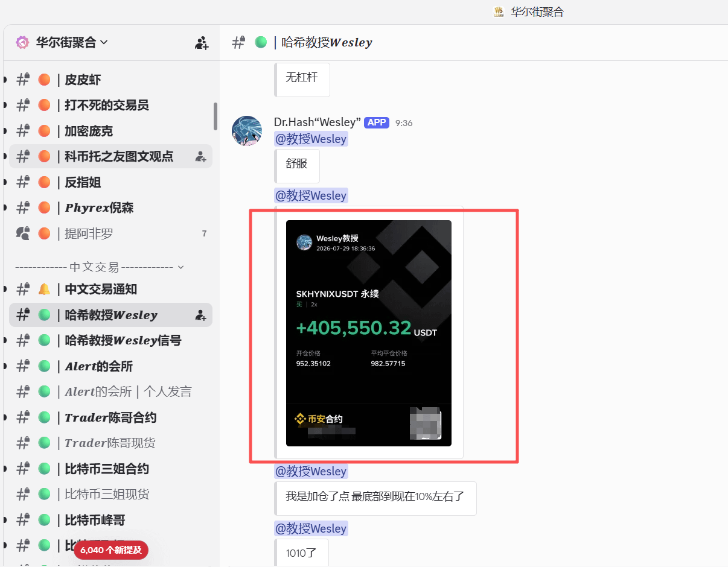The image size is (728, 567).
Task: Open the Alert的会所 | 个人发言 channel
Action: tap(110, 391)
